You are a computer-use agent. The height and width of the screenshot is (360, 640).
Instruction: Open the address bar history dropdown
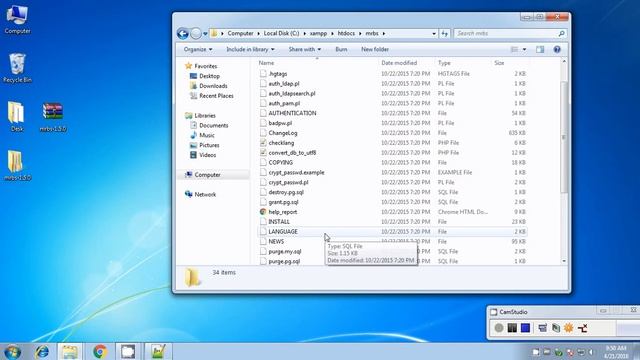pos(434,33)
